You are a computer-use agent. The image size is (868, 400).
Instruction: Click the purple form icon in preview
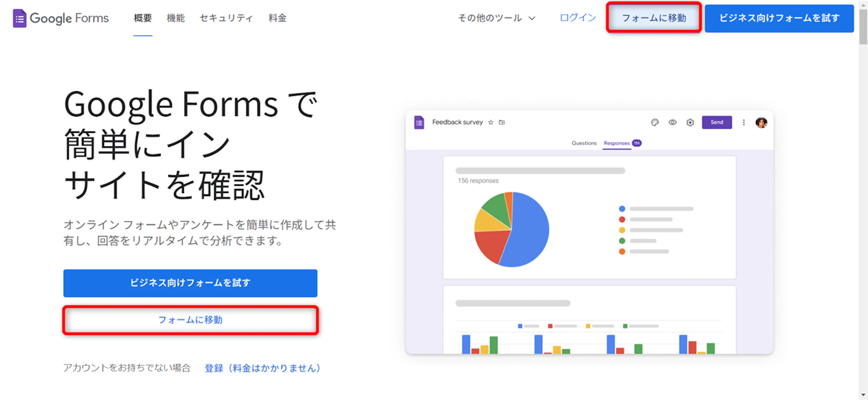419,123
